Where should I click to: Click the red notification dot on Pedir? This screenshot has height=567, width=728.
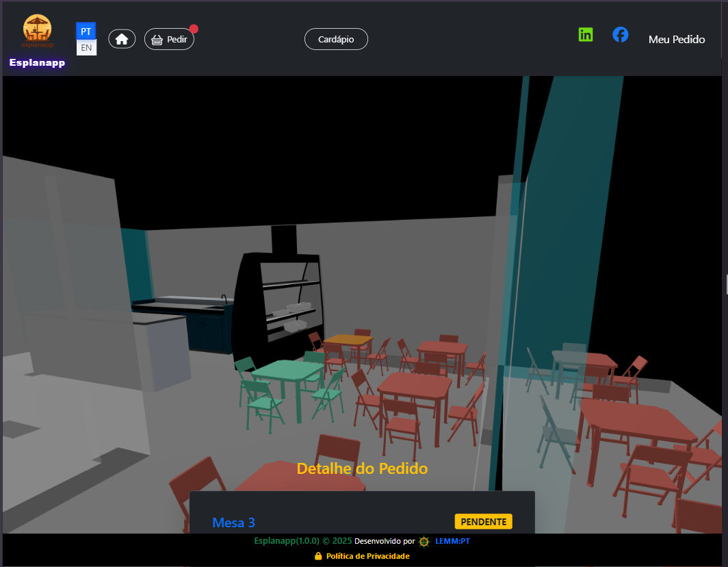coord(194,29)
